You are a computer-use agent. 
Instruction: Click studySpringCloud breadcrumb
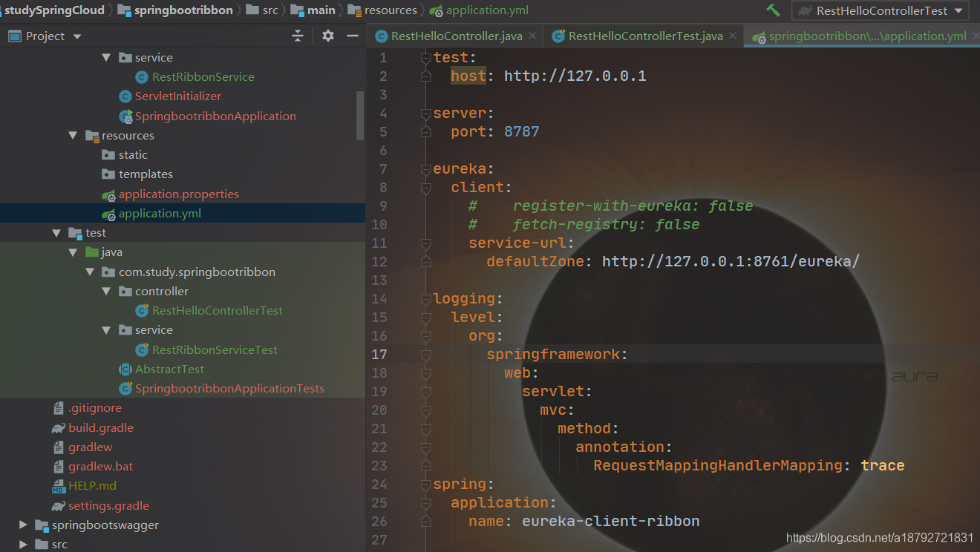(x=53, y=10)
